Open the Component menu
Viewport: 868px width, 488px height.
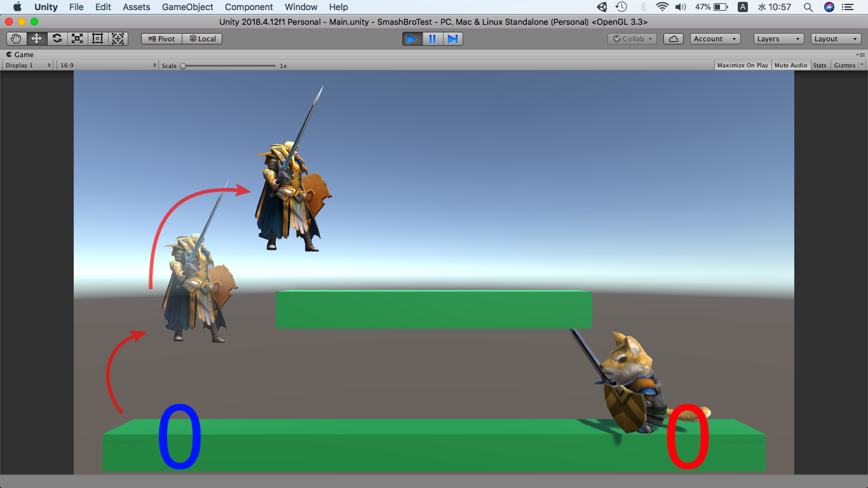coord(249,7)
